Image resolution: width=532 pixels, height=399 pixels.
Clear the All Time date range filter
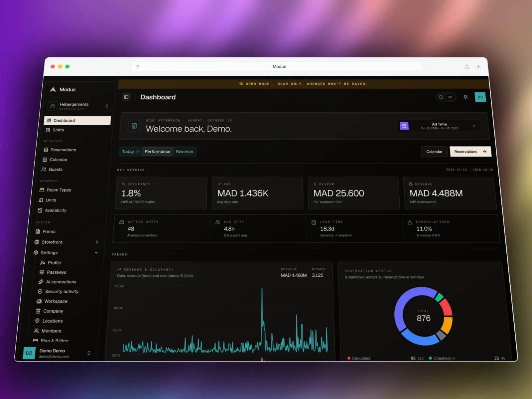coord(474,126)
